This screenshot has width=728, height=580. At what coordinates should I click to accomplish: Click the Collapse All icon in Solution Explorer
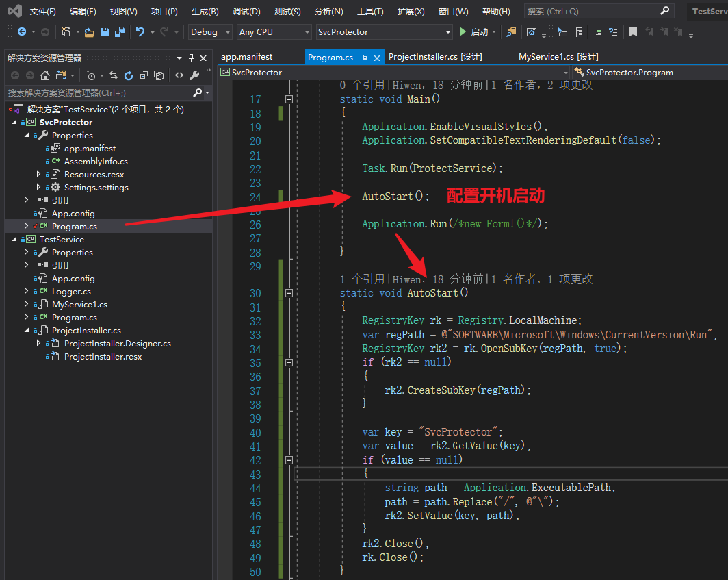tap(144, 75)
